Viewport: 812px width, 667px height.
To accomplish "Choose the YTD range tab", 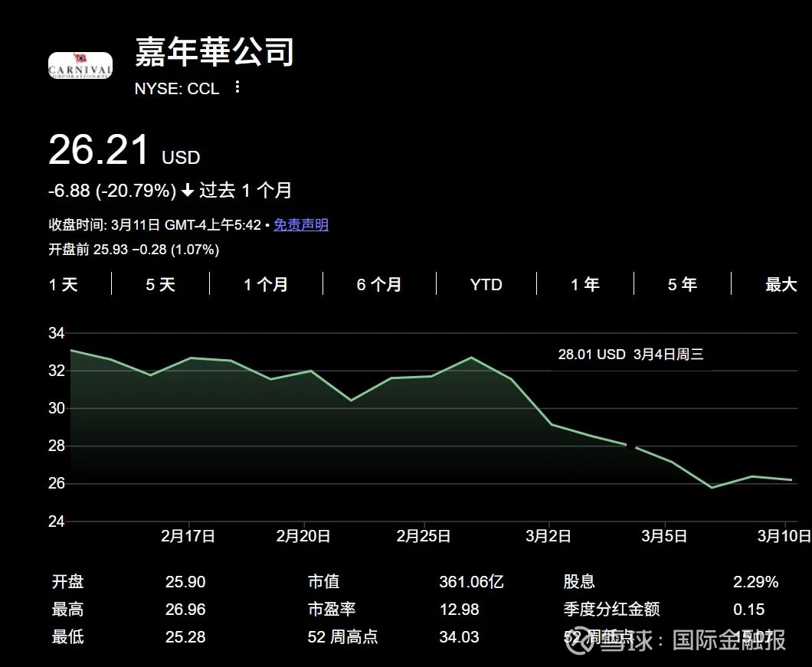I will point(486,284).
